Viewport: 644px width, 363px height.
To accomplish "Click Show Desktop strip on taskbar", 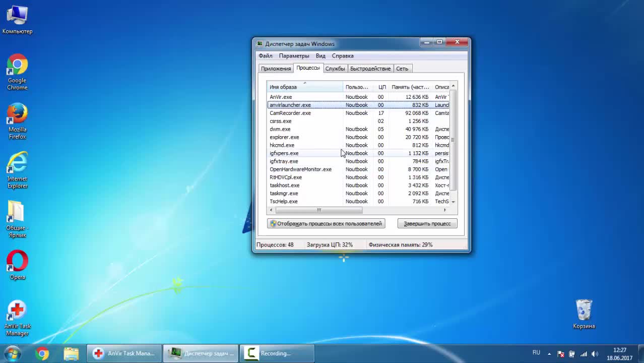I will pyautogui.click(x=641, y=354).
